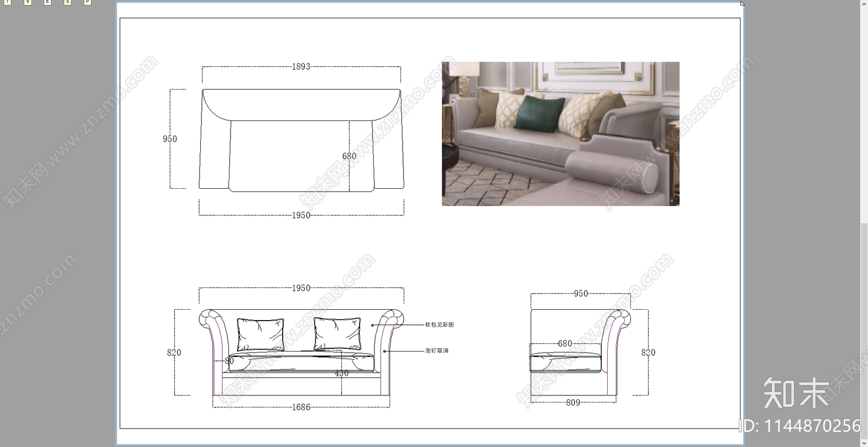Click the vertical scrollbar thumb
This screenshot has width=868, height=447.
pos(864,331)
